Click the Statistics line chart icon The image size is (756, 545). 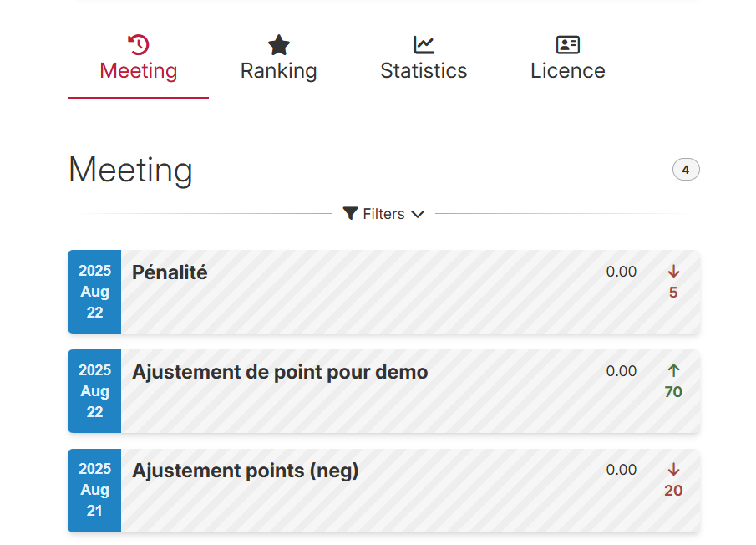(424, 45)
